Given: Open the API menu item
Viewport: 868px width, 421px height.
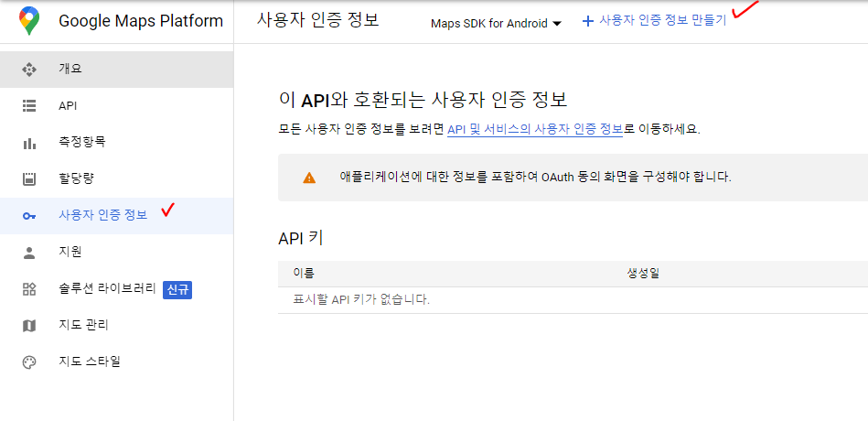Looking at the screenshot, I should 117,106.
